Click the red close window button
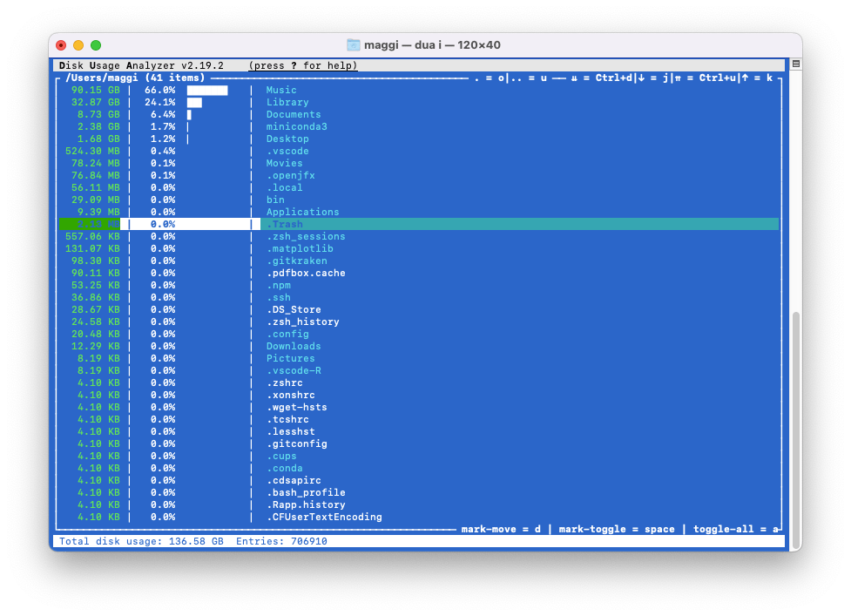This screenshot has height=616, width=851. point(61,45)
